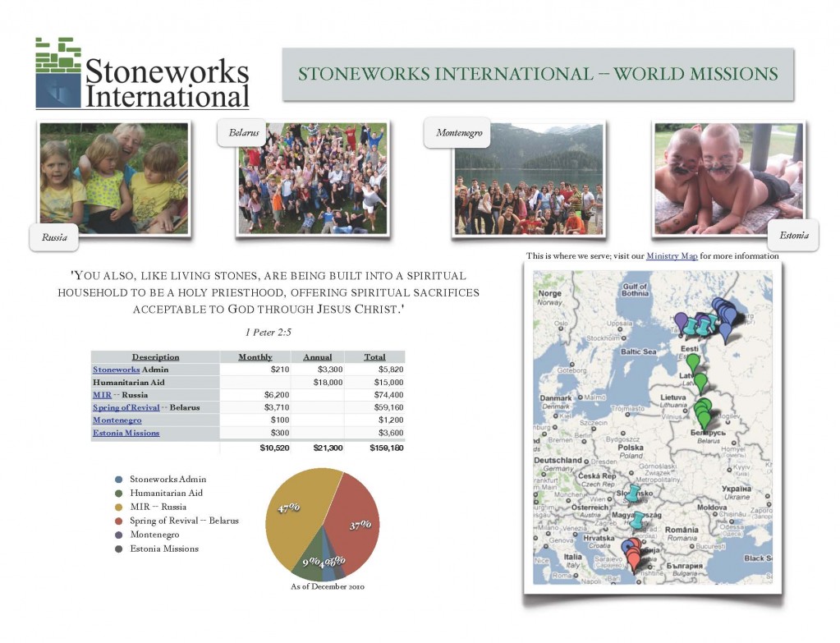This screenshot has width=840, height=643.
Task: Open the Stoneworks Admin link in table
Action: point(117,370)
